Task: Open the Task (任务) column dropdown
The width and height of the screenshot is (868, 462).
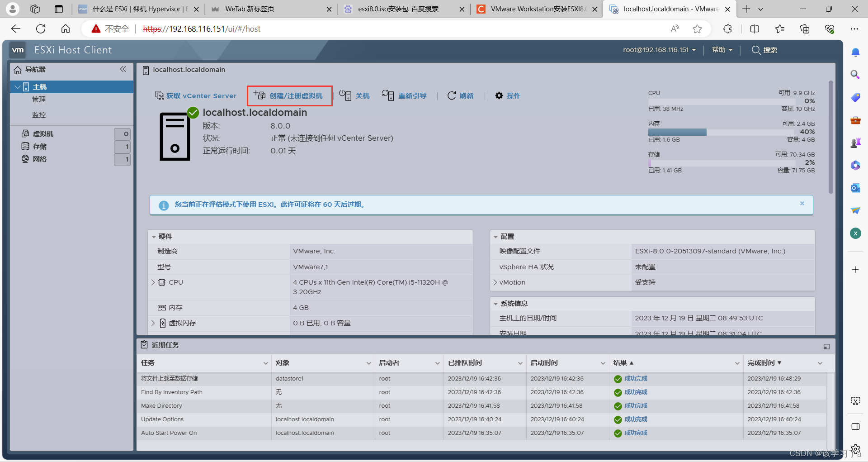Action: click(x=266, y=363)
